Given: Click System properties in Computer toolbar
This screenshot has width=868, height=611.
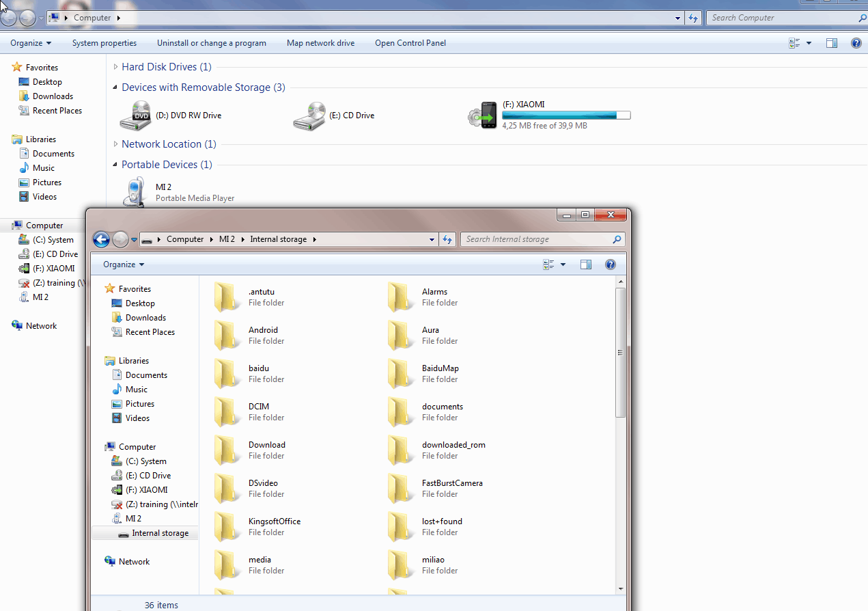Looking at the screenshot, I should [x=104, y=43].
